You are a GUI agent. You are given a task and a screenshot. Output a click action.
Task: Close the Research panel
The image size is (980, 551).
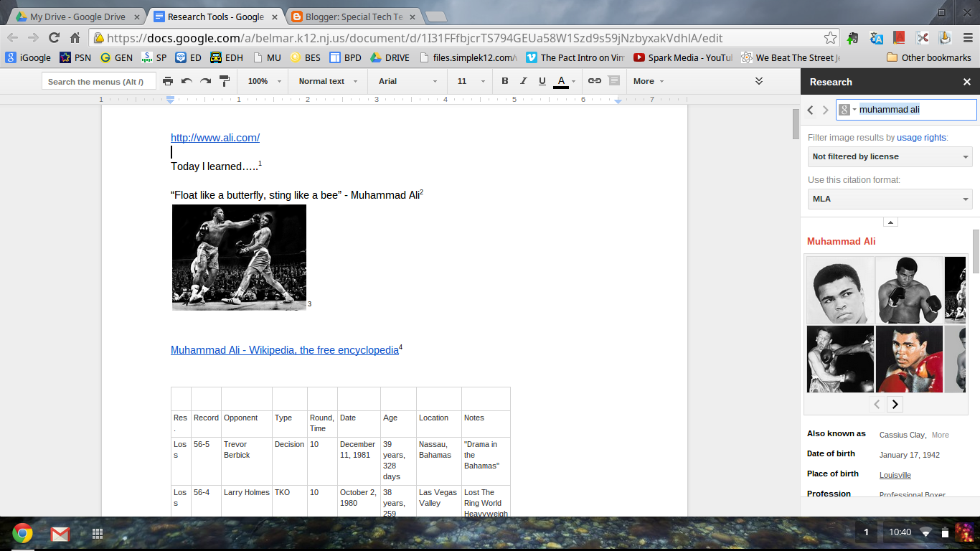point(967,82)
